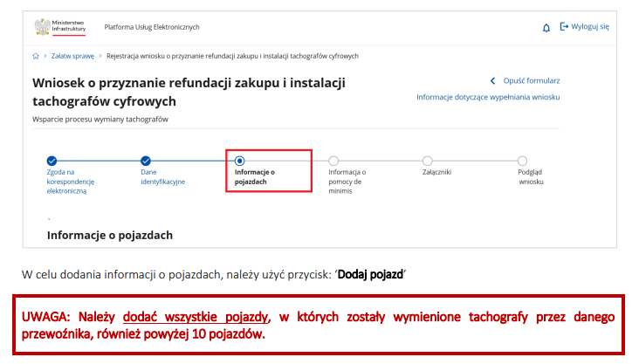Open Informacje dotyczące wypełniania wniosku link
639x364 pixels.
coord(487,97)
